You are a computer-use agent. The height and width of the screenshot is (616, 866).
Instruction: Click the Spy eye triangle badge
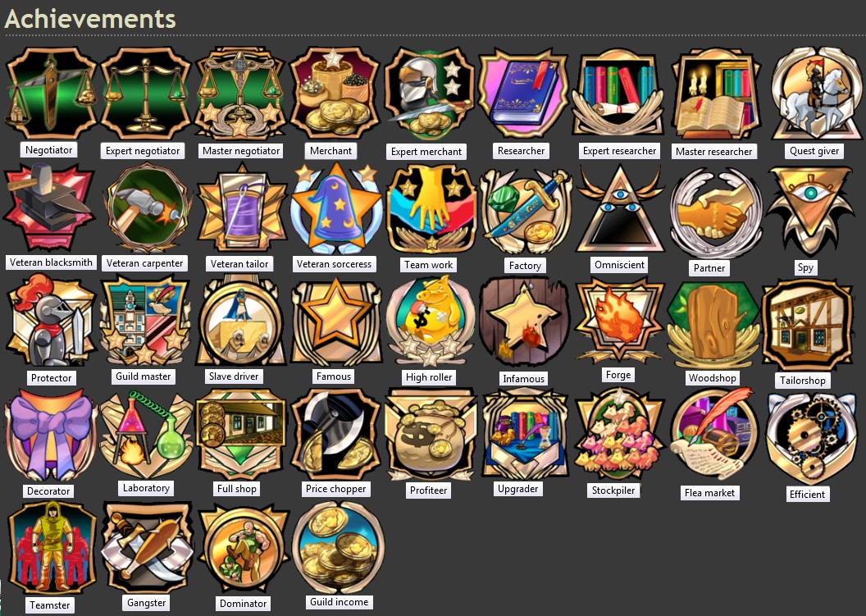(x=810, y=210)
